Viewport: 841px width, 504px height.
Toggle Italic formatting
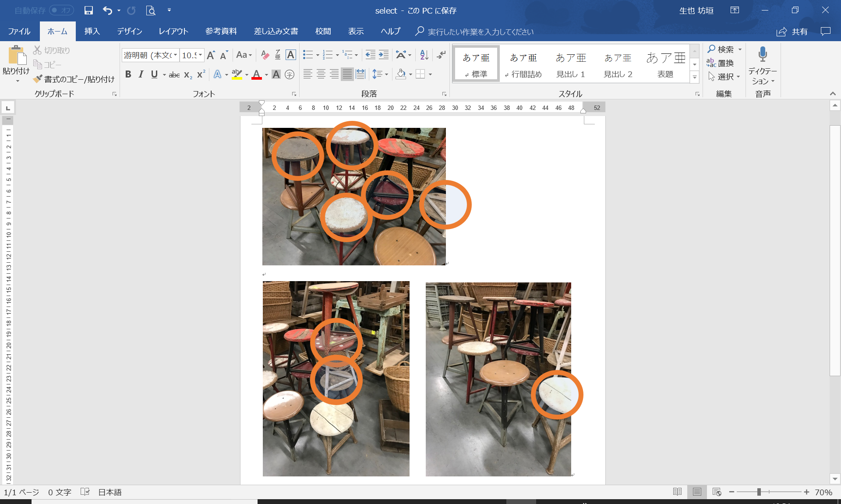tap(141, 74)
